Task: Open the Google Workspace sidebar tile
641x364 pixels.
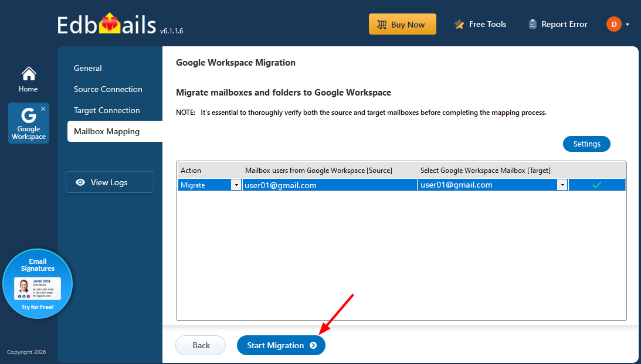Action: click(x=29, y=123)
